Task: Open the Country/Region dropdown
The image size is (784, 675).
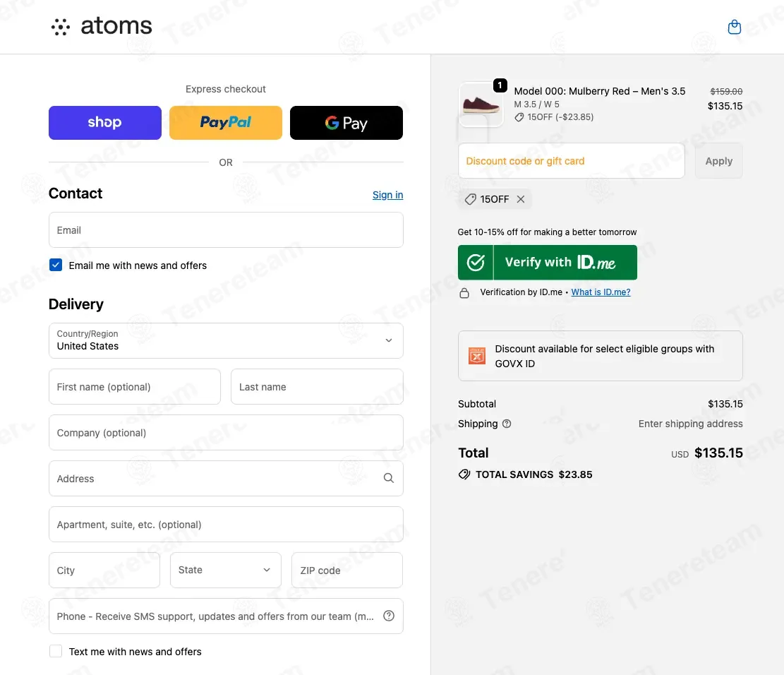Action: (x=226, y=340)
